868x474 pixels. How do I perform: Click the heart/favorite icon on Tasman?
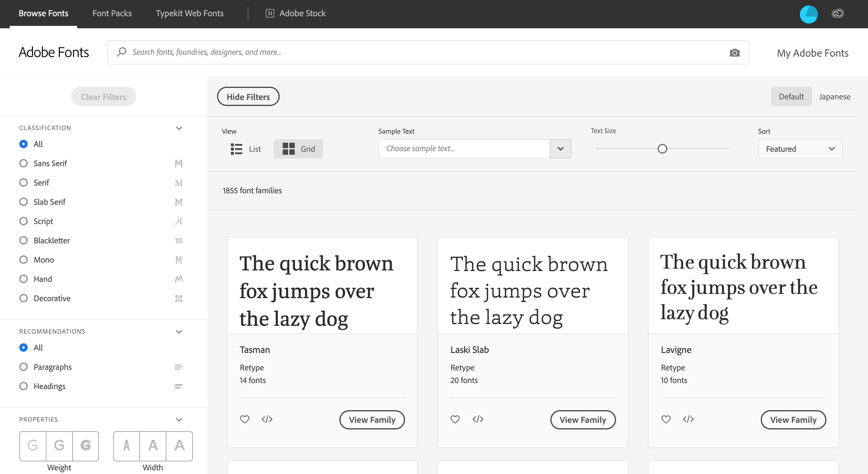[x=245, y=419]
